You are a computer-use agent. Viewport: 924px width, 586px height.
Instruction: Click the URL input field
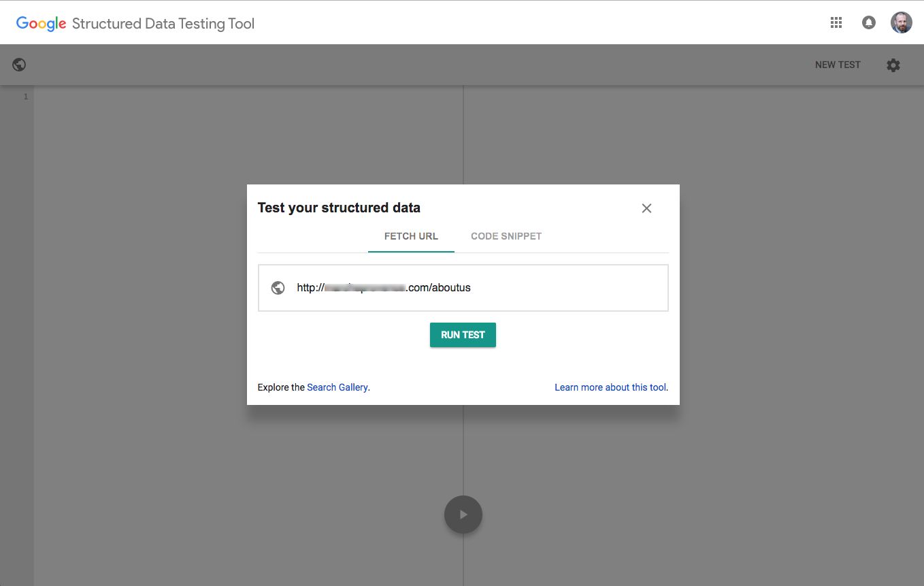(463, 288)
